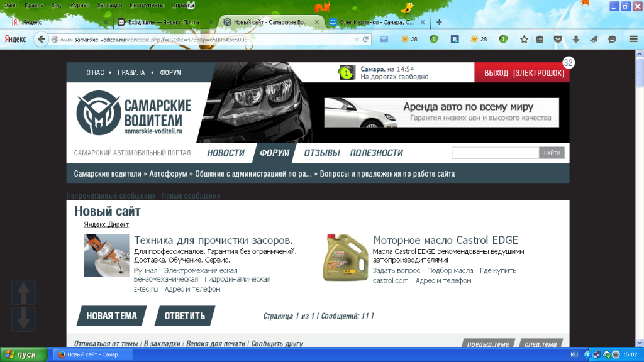Click the О НАС header link
Viewport: 644px width, 362px height.
(x=95, y=73)
